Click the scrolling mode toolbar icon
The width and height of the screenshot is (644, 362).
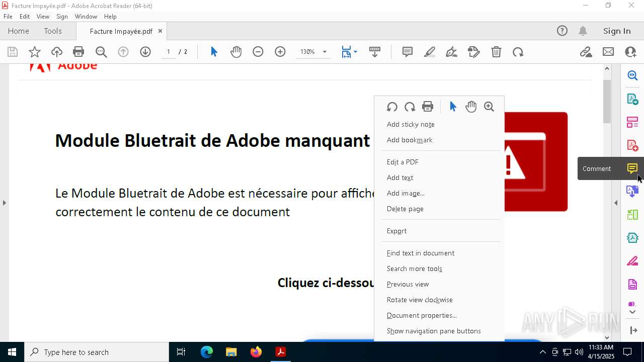(x=375, y=52)
